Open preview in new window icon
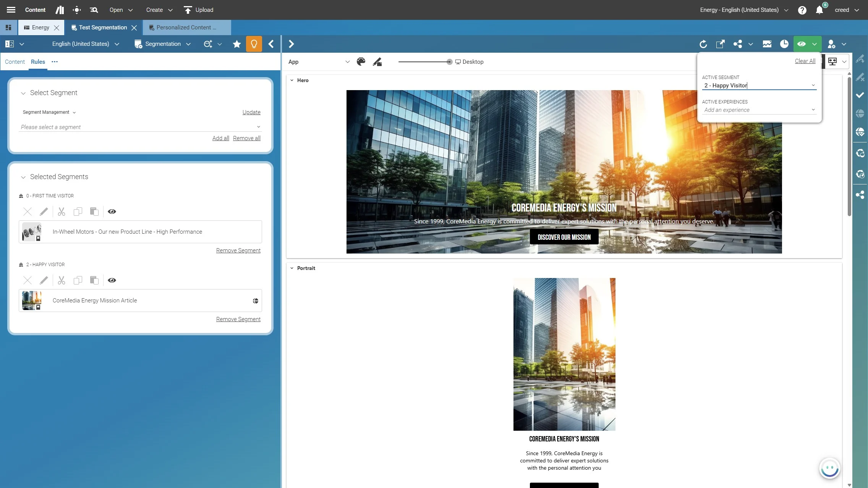This screenshot has height=488, width=868. [720, 44]
